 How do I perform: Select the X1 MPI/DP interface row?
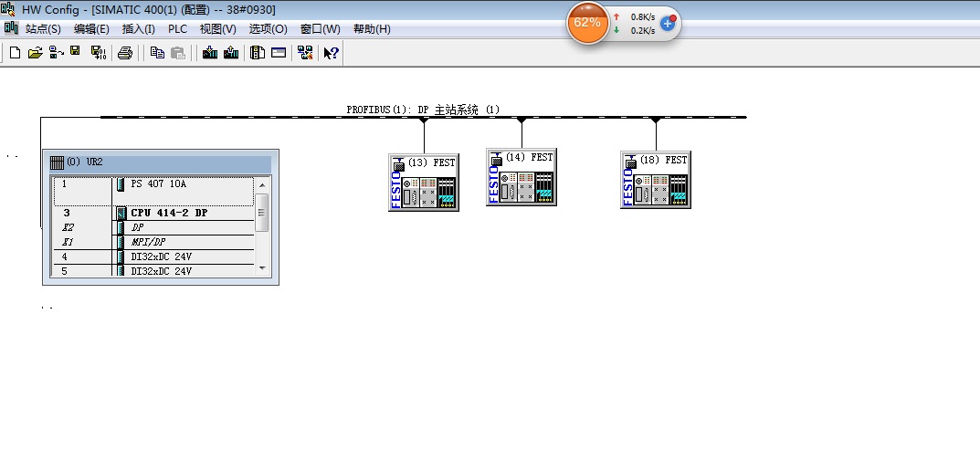(153, 243)
